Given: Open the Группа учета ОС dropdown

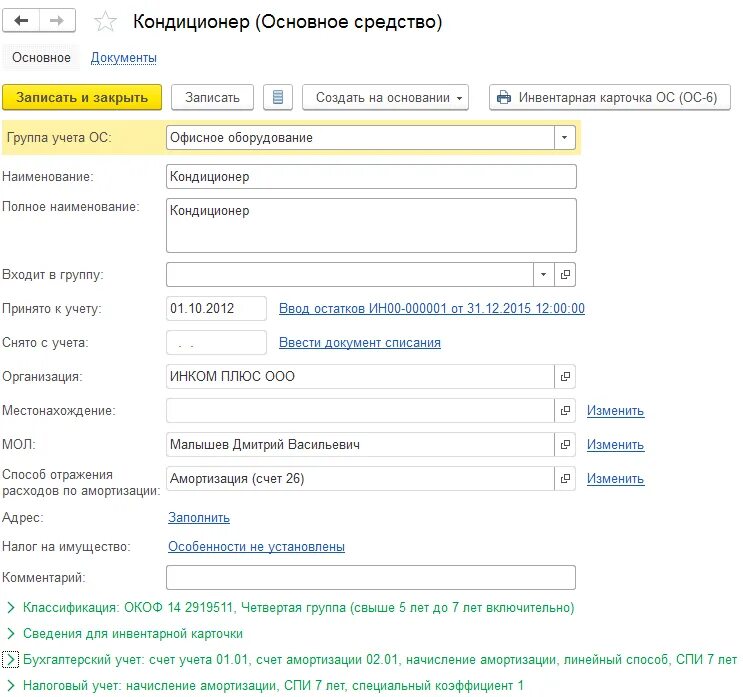Looking at the screenshot, I should [x=564, y=137].
